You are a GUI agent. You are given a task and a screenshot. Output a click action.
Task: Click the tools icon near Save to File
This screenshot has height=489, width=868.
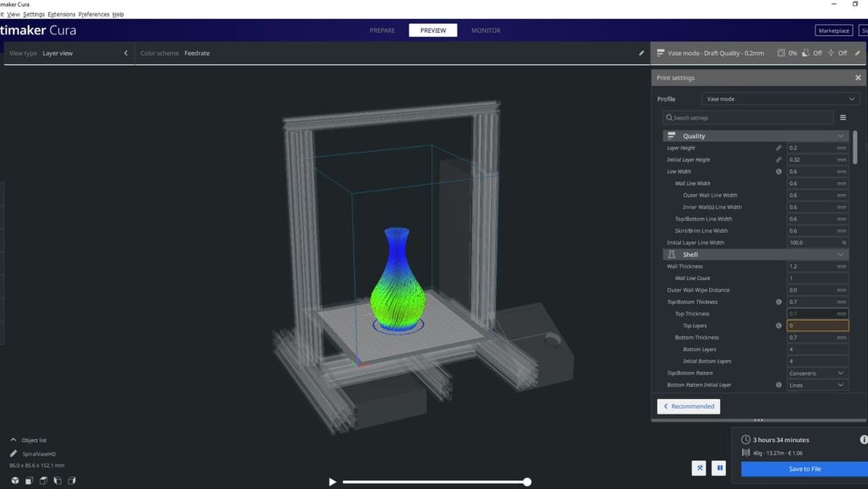point(699,468)
